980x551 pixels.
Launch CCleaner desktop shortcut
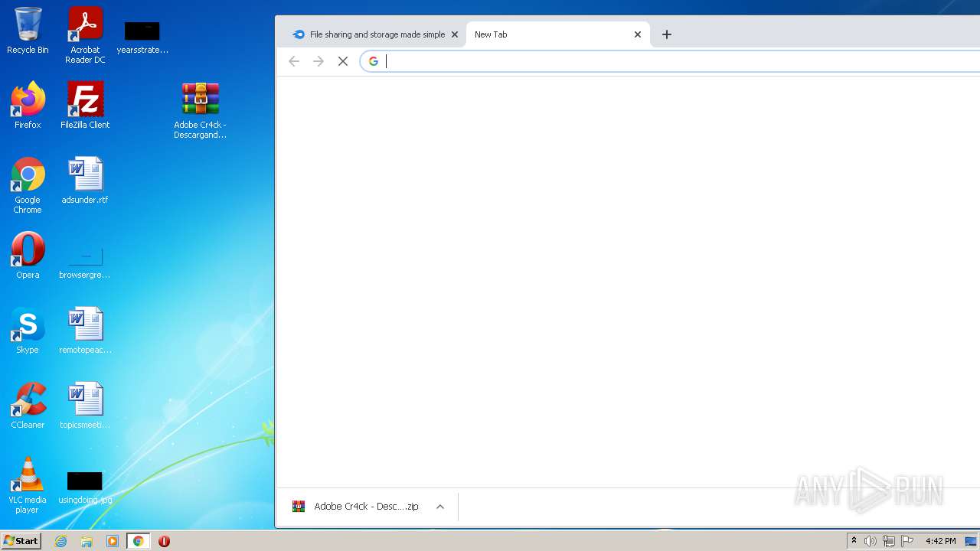(x=28, y=406)
